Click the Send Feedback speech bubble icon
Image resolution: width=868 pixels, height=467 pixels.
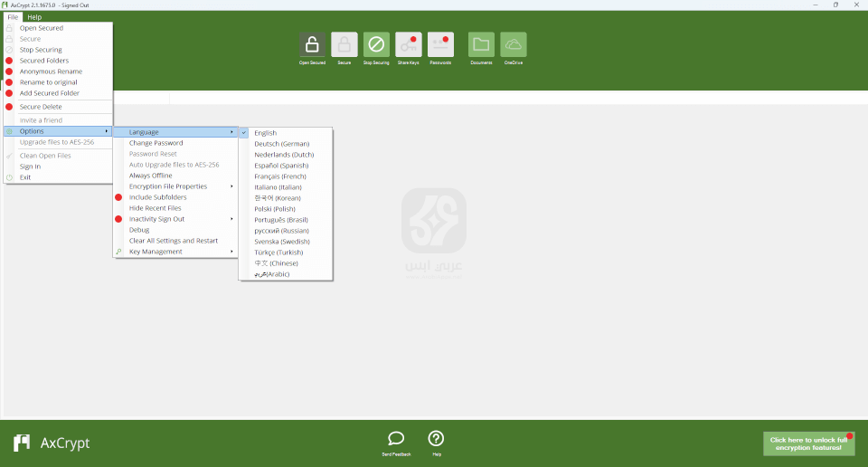click(x=396, y=439)
